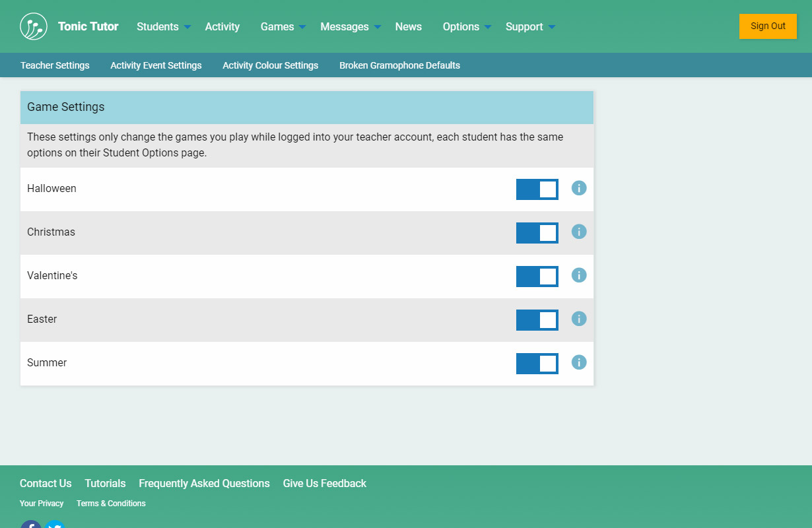Expand the Options dropdown in navbar
This screenshot has height=528, width=812.
pos(467,26)
